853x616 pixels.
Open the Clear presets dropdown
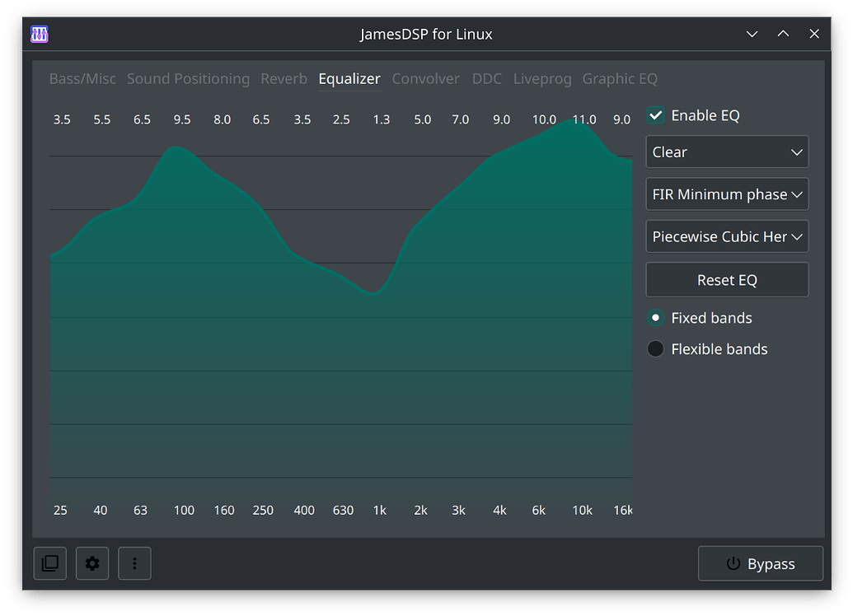click(727, 152)
